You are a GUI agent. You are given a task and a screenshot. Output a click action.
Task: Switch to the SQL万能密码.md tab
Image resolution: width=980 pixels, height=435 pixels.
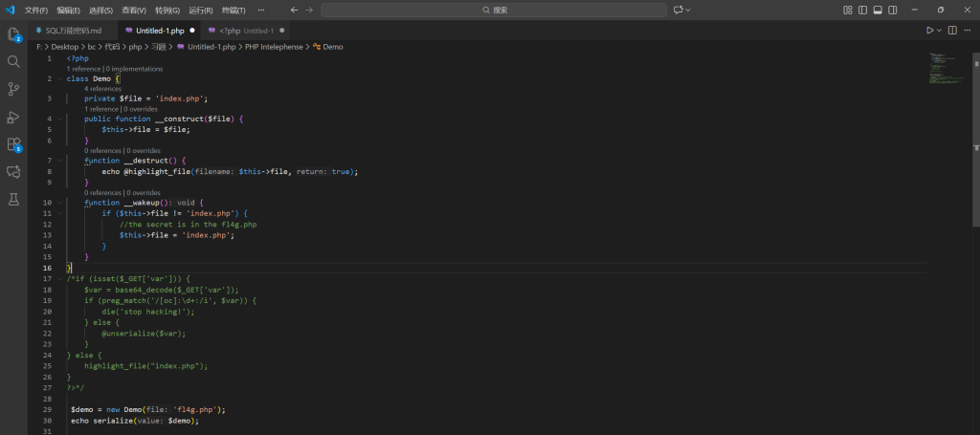pyautogui.click(x=73, y=31)
